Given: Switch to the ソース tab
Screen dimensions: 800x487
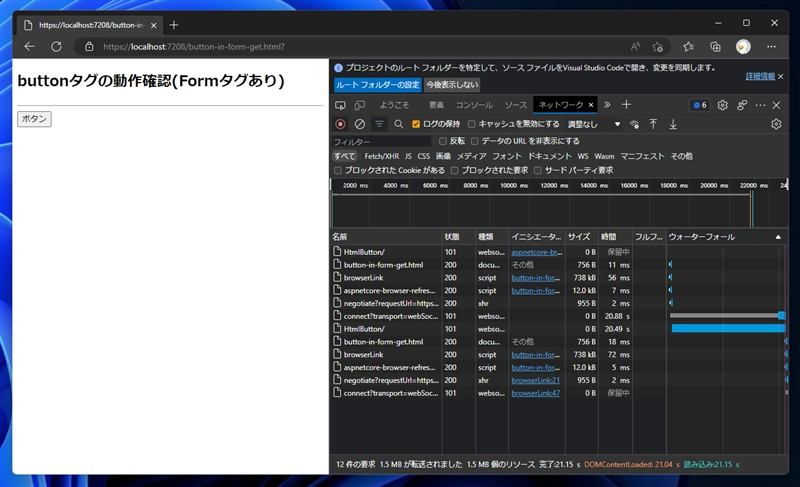Looking at the screenshot, I should [x=515, y=105].
